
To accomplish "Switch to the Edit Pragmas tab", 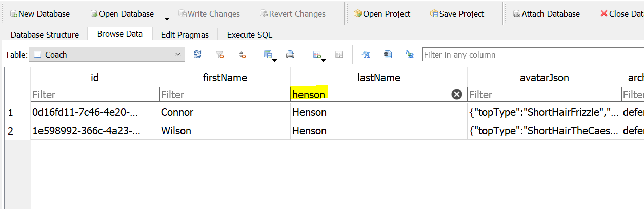I will tap(185, 35).
